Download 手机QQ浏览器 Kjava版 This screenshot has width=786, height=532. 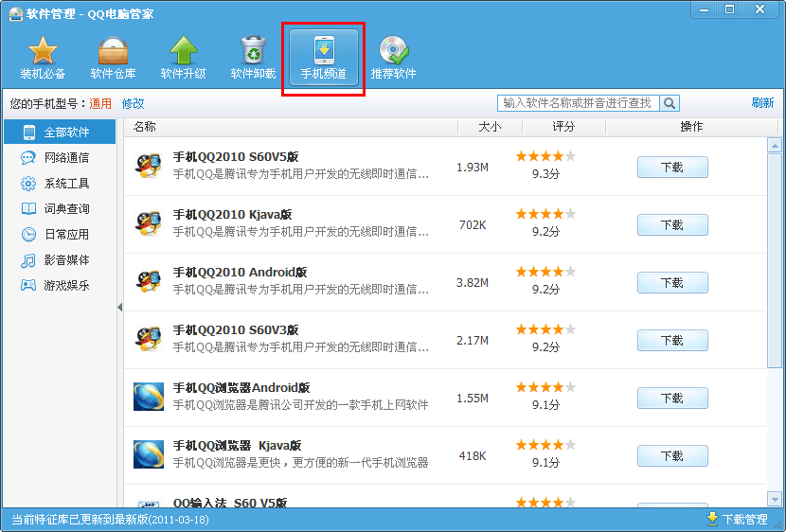tap(671, 456)
